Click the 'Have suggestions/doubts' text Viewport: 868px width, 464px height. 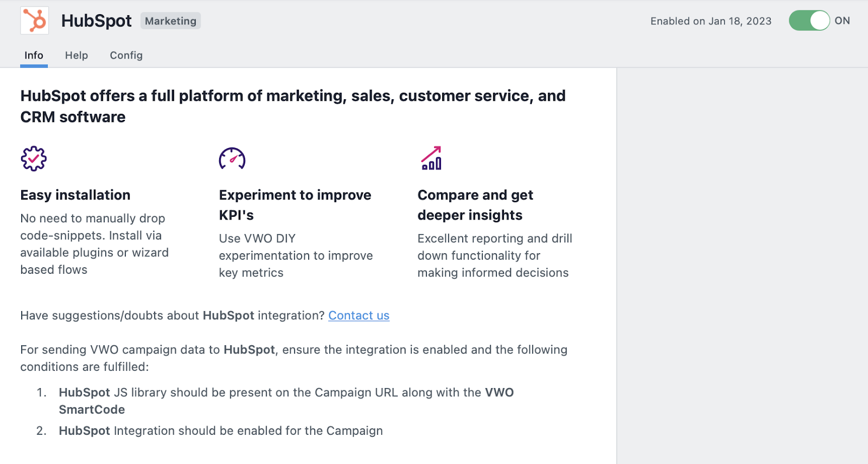(173, 315)
